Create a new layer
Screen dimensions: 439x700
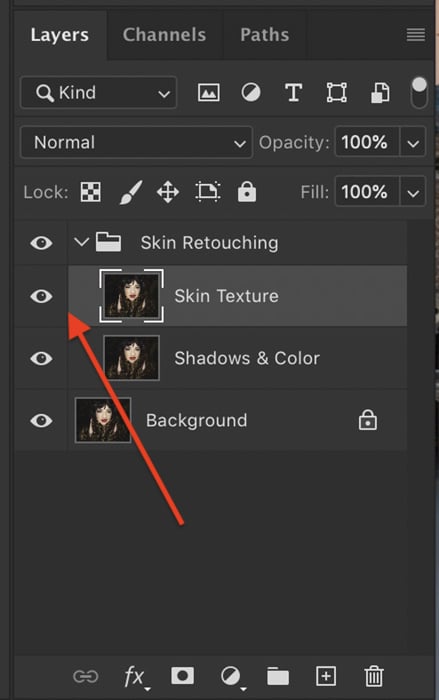coord(326,676)
